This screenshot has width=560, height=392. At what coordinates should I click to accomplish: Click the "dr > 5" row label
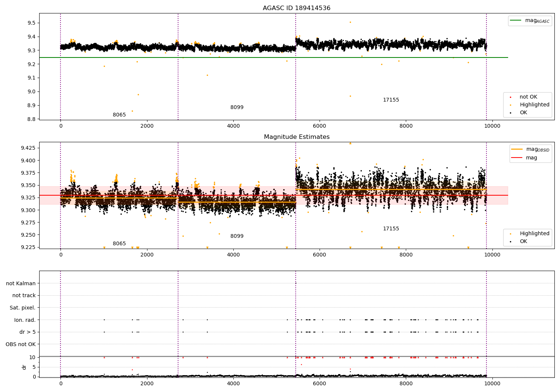click(x=28, y=332)
